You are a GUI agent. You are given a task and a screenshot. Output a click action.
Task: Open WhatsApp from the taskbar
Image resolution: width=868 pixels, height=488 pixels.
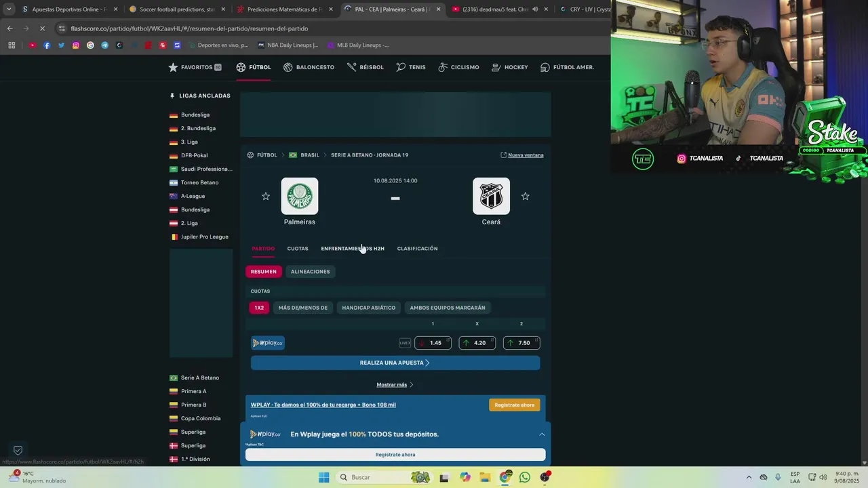pos(525,477)
